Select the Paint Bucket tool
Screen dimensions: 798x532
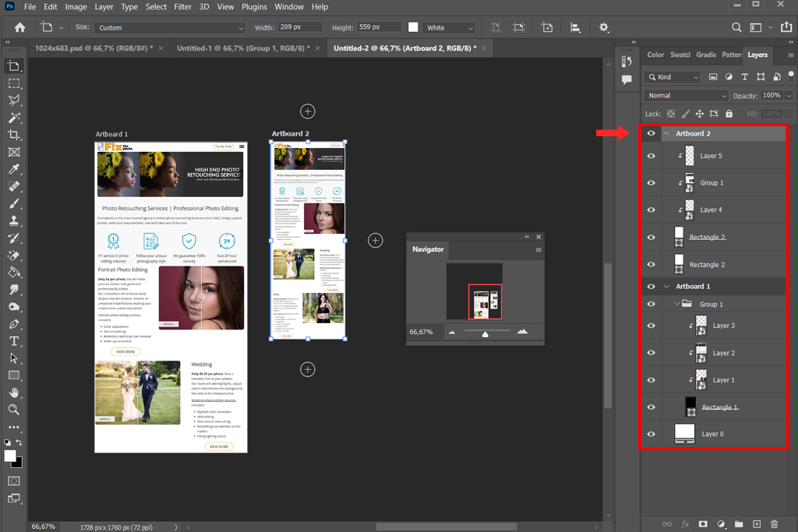(14, 272)
